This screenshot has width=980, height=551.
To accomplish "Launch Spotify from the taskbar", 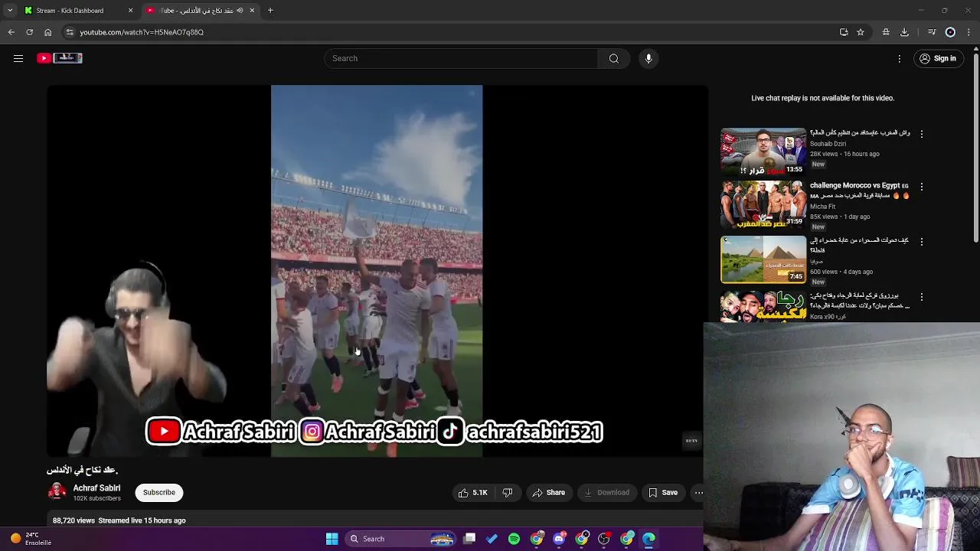I will pos(514,539).
